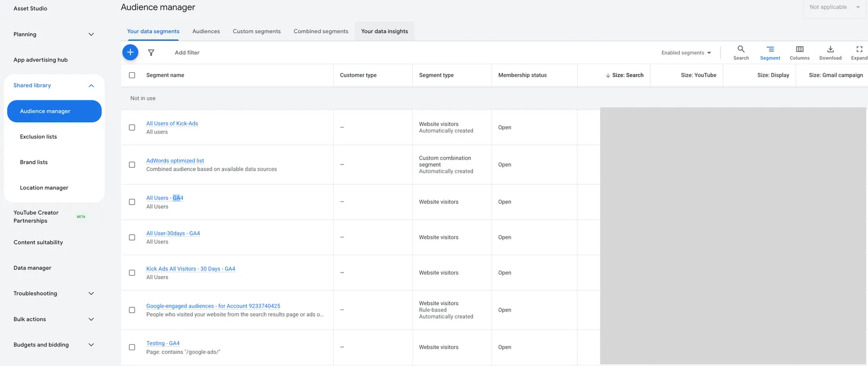The image size is (868, 366).
Task: Expand the Planning menu chevron
Action: pyautogui.click(x=91, y=34)
